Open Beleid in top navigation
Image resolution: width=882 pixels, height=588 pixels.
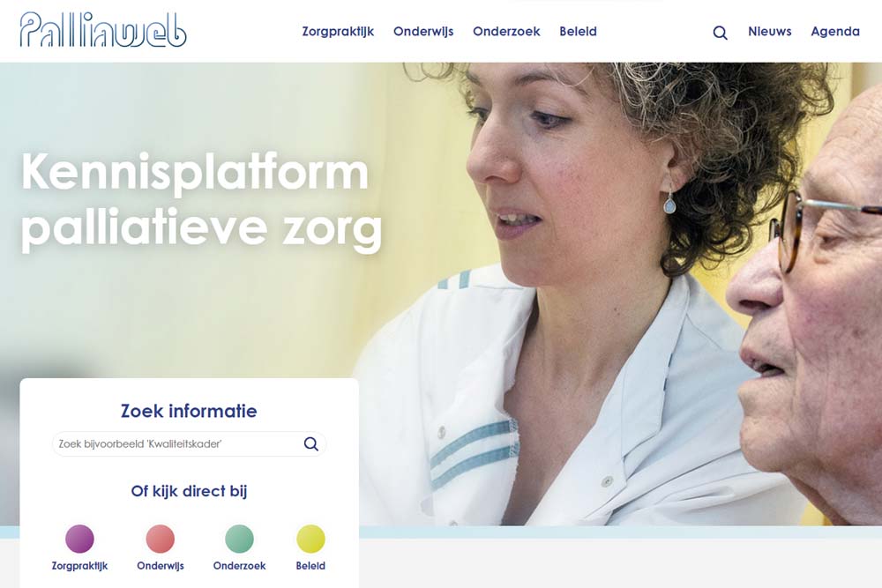[x=579, y=32]
